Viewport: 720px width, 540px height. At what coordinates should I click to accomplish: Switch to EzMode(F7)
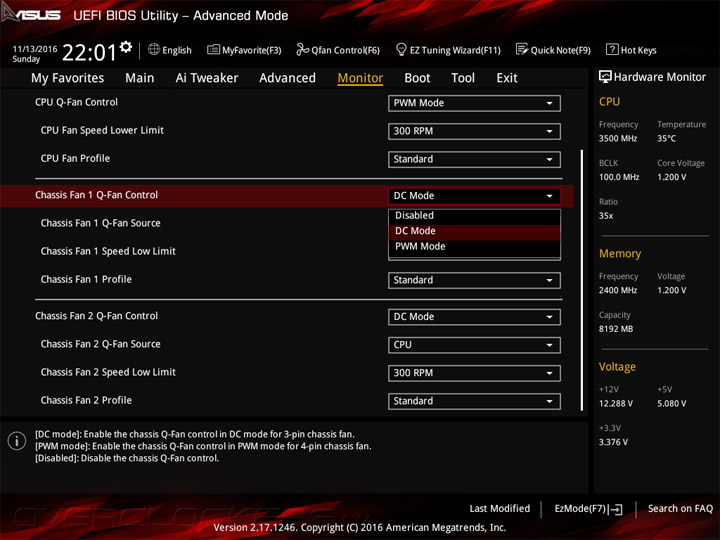588,509
